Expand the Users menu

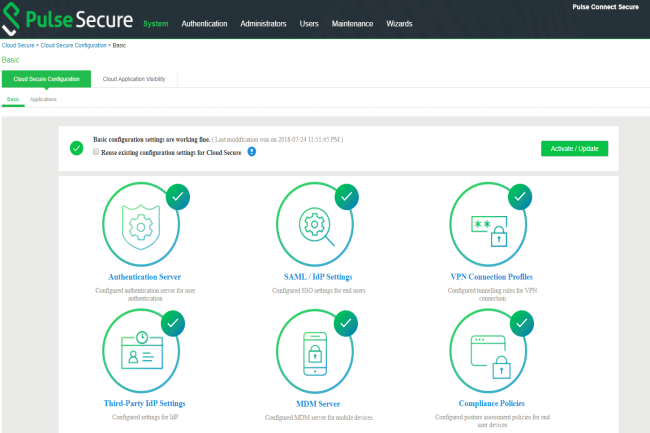[x=310, y=23]
